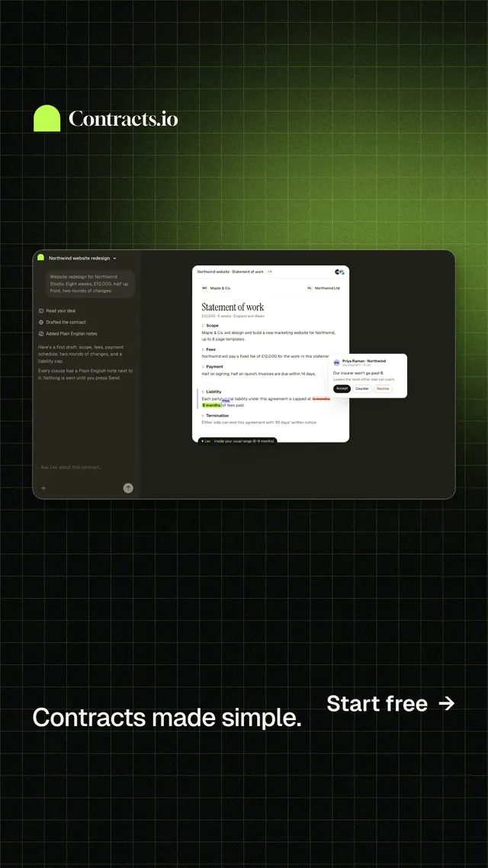
Task: Click the green app logo beside the project name
Action: point(41,257)
